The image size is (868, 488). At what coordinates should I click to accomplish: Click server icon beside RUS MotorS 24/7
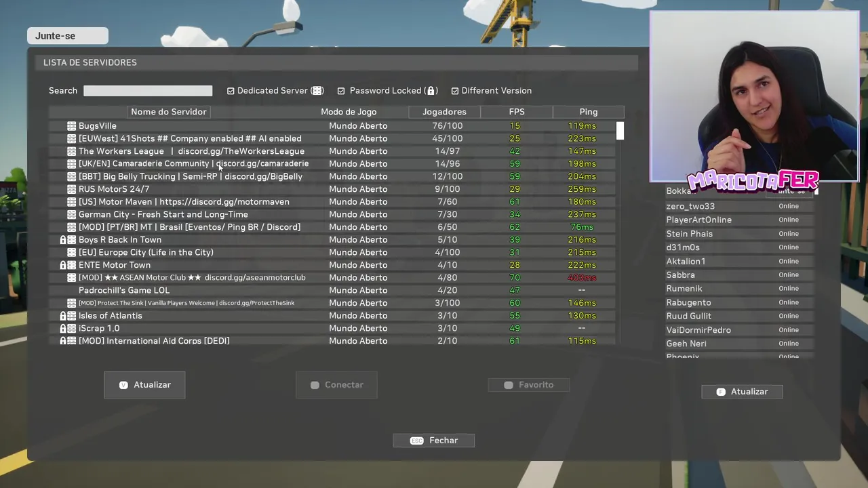[71, 189]
